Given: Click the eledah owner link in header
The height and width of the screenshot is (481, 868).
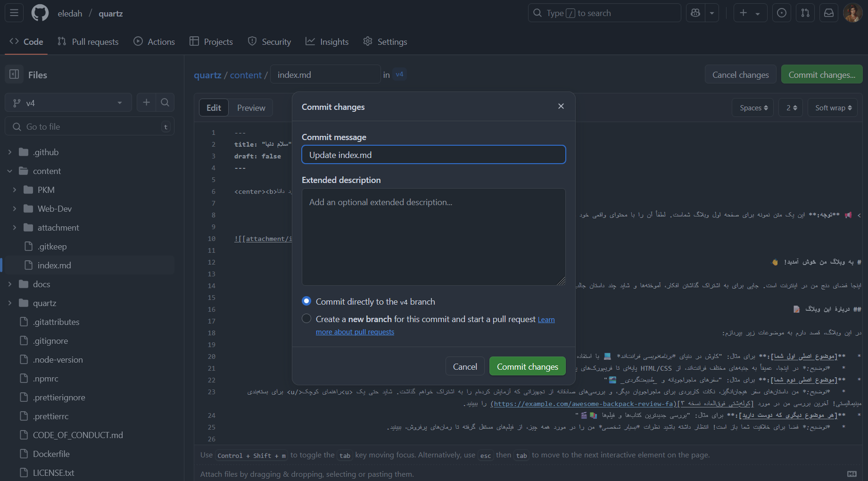Looking at the screenshot, I should [x=70, y=13].
